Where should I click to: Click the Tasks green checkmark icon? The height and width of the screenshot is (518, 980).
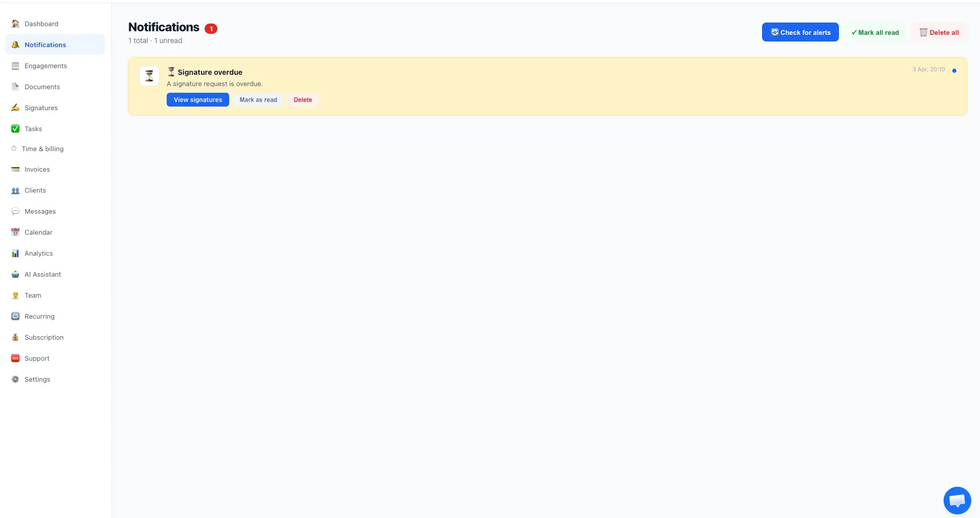(x=15, y=129)
